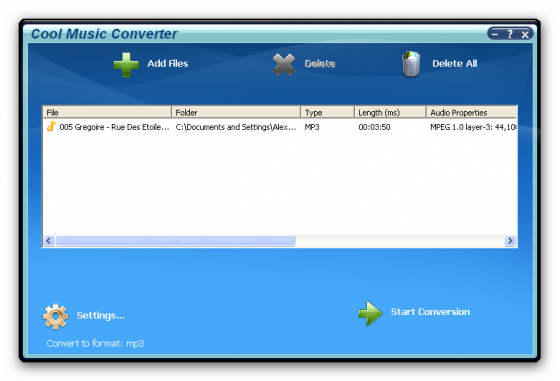Click the left arrow of horizontal scrollbar

[49, 241]
